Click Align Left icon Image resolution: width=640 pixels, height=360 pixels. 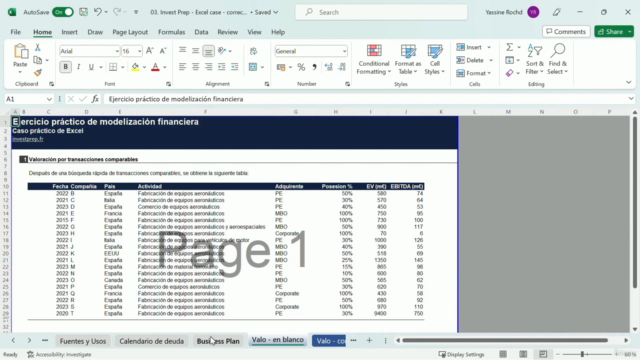pos(182,67)
